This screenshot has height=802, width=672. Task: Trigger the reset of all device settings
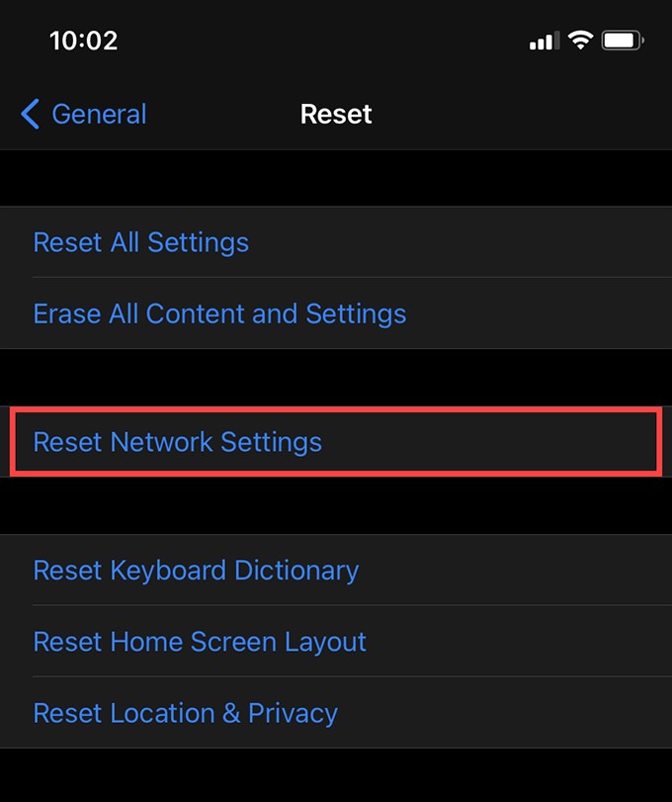tap(140, 242)
